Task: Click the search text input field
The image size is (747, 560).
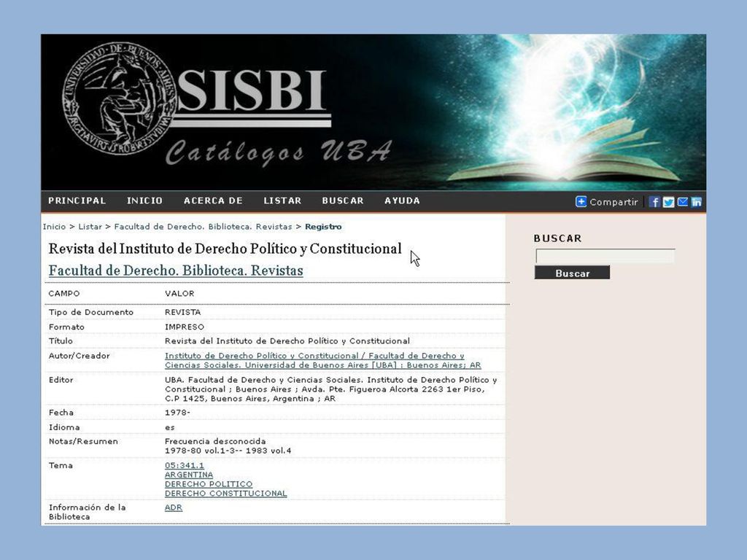Action: [x=605, y=256]
